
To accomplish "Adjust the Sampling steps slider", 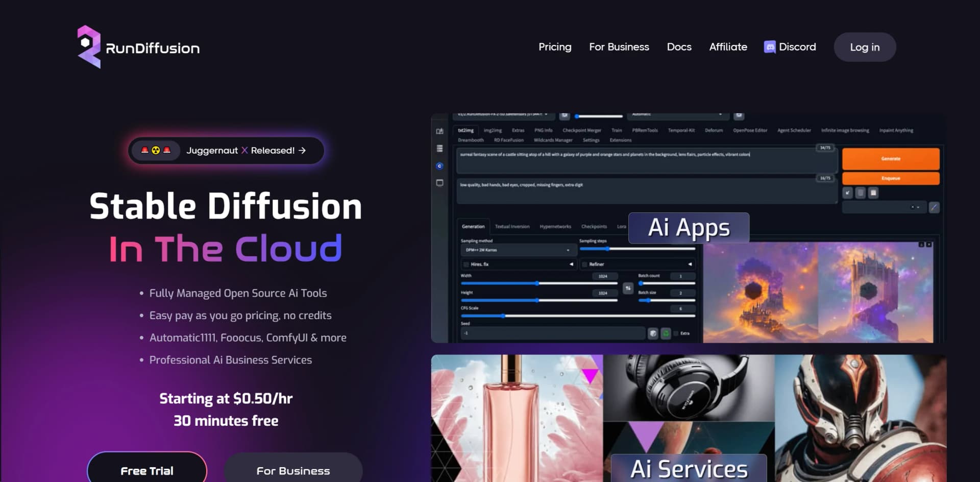I will coord(638,249).
